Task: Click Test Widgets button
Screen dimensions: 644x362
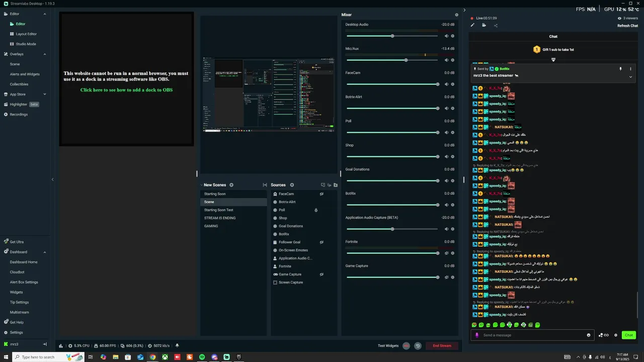Action: pyautogui.click(x=388, y=346)
